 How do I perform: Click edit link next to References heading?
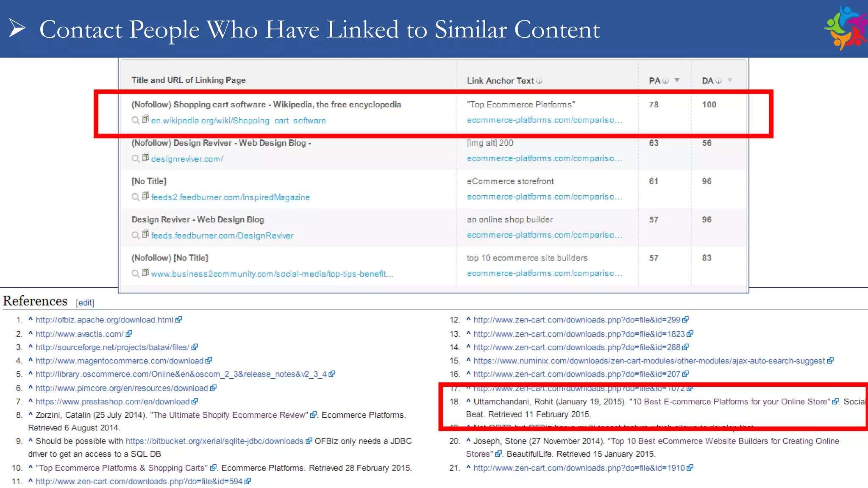tap(85, 303)
